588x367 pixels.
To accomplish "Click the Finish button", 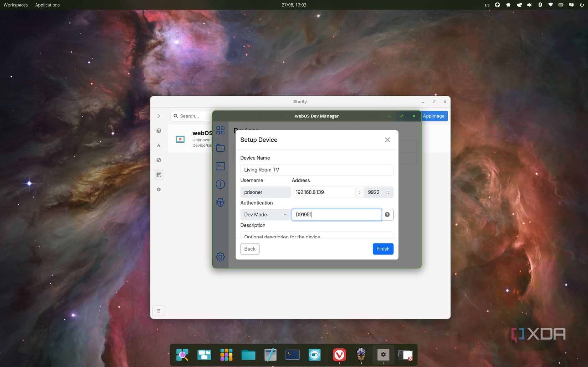I will [x=383, y=249].
